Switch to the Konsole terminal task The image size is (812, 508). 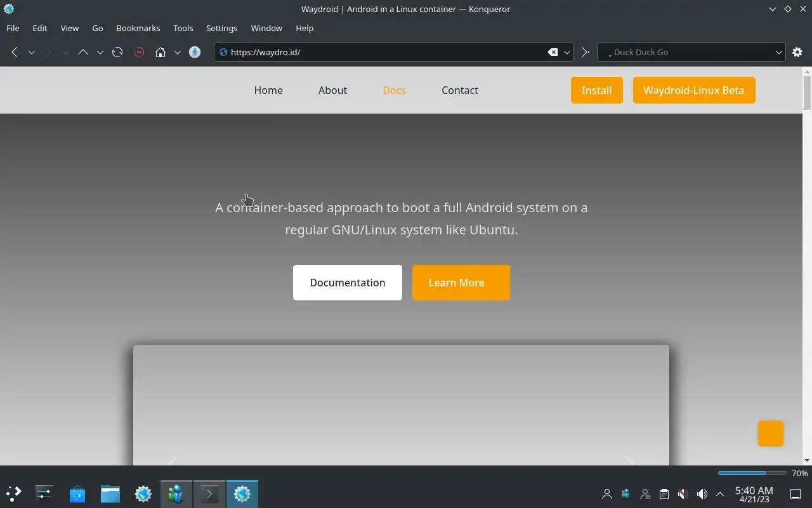(209, 493)
